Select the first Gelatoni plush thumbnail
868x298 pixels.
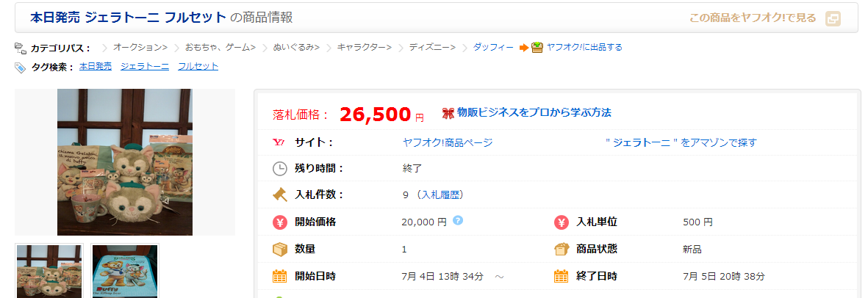[49, 271]
